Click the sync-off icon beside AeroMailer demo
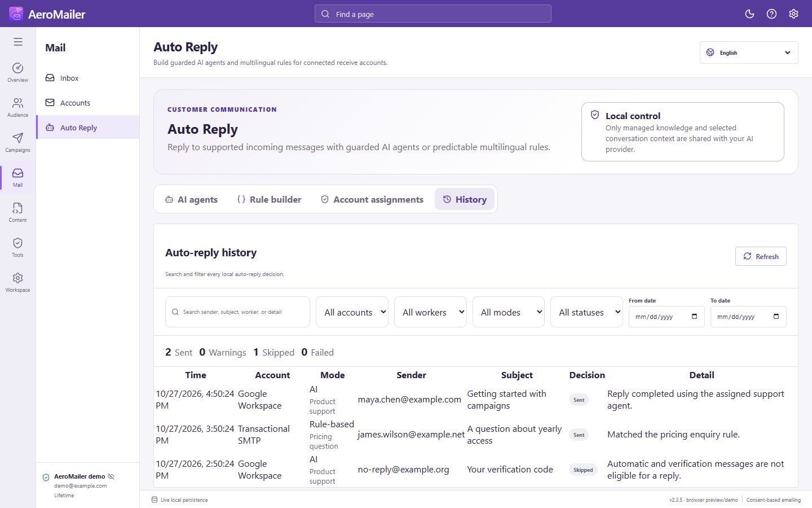Viewport: 812px width, 508px height. 111,476
